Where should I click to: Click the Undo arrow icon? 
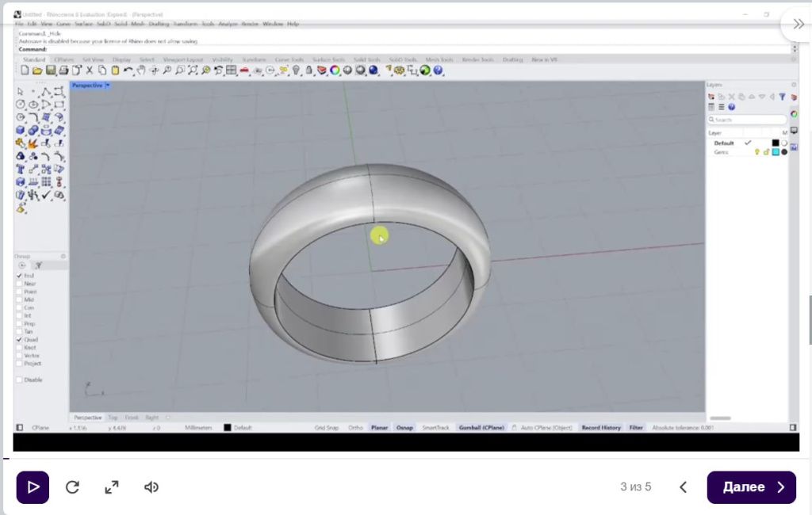(x=128, y=71)
